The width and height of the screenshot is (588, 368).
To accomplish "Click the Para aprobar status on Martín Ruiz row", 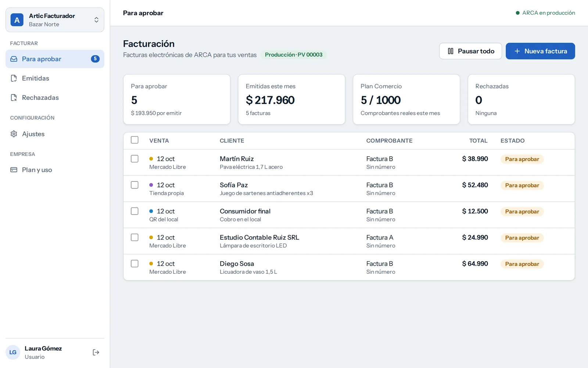I will point(522,159).
